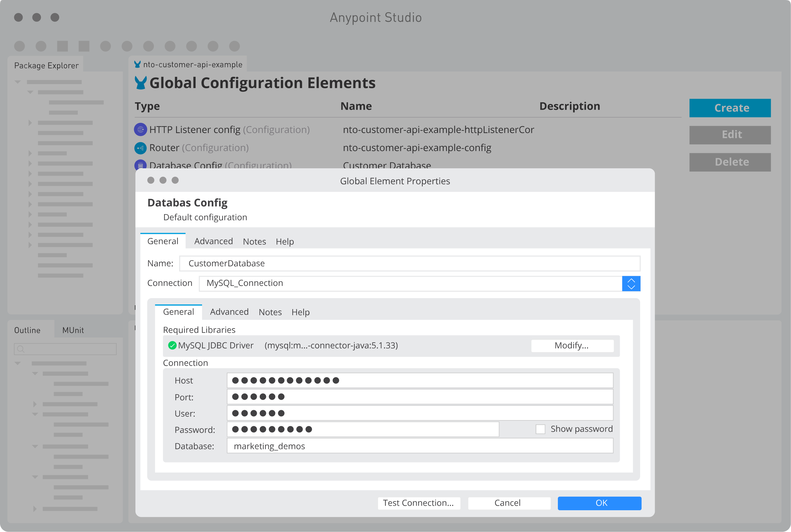Click Modify... for required libraries
The height and width of the screenshot is (532, 791).
coord(572,346)
